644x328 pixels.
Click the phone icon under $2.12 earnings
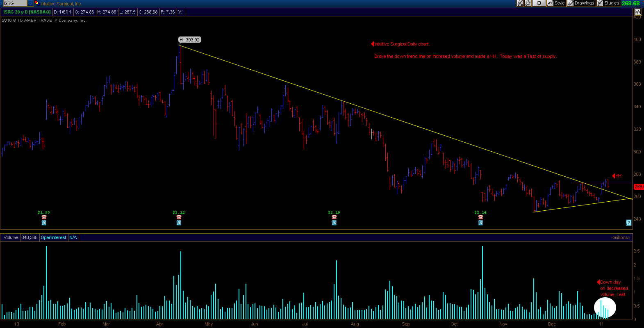(x=179, y=217)
